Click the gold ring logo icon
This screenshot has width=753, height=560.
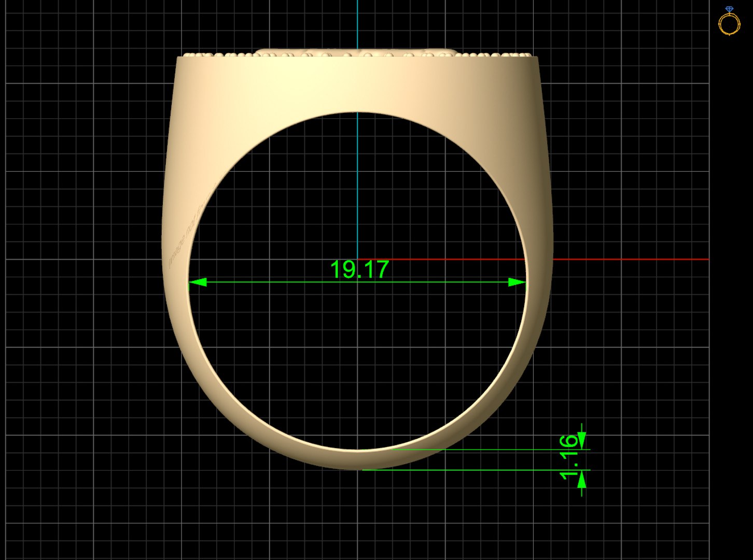pos(729,21)
